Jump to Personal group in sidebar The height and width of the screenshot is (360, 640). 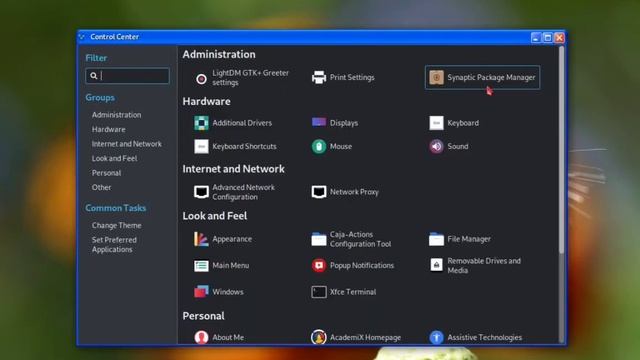point(107,173)
